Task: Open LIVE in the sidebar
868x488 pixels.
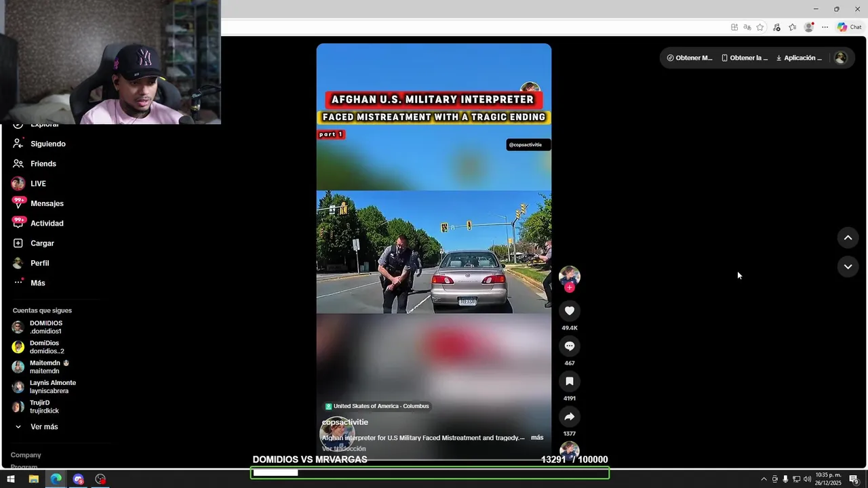Action: (x=38, y=184)
